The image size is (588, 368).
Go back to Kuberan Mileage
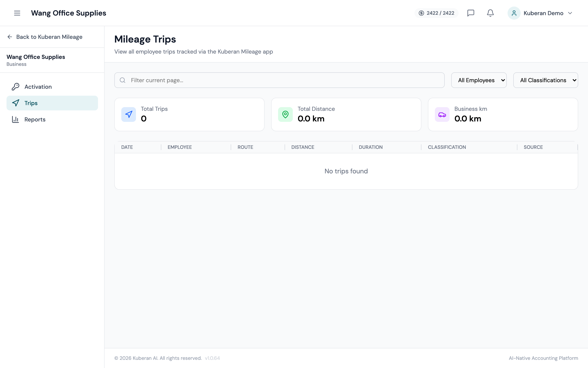[45, 37]
